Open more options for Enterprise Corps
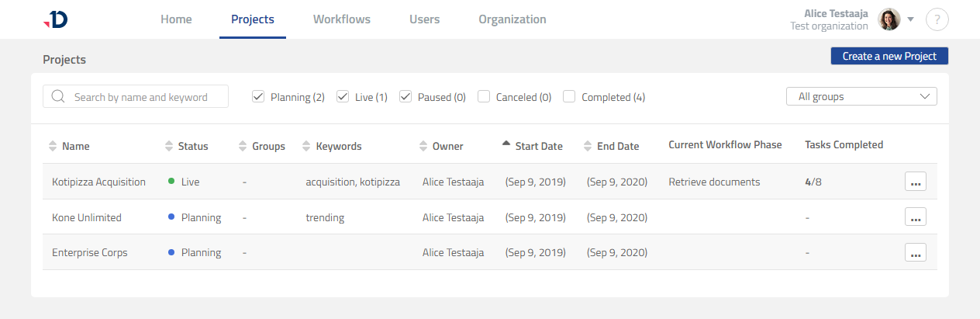Screen dimensions: 980x319 [915, 253]
